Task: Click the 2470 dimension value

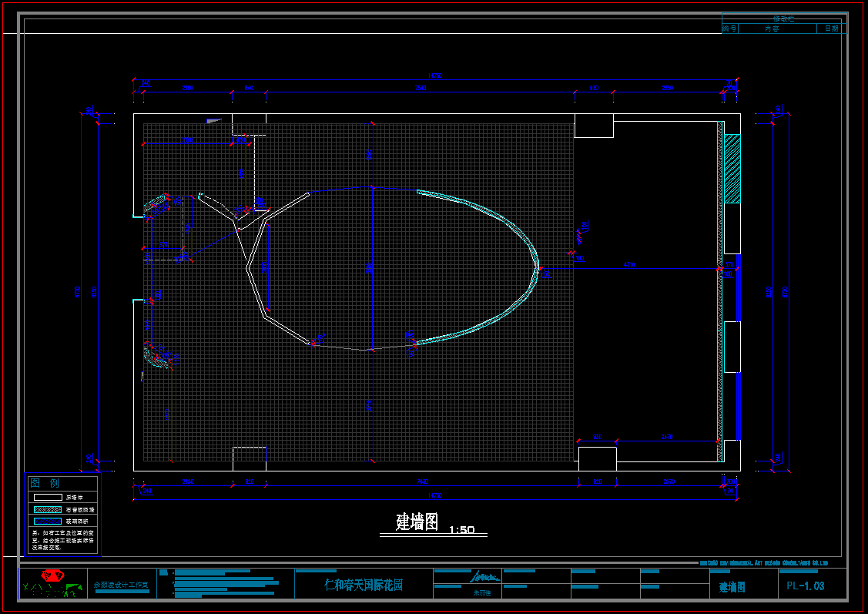Action: (x=667, y=437)
